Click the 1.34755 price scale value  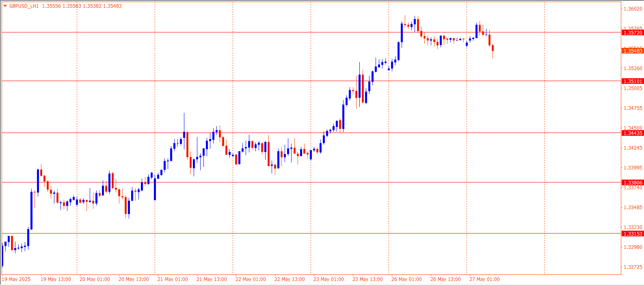(x=633, y=108)
